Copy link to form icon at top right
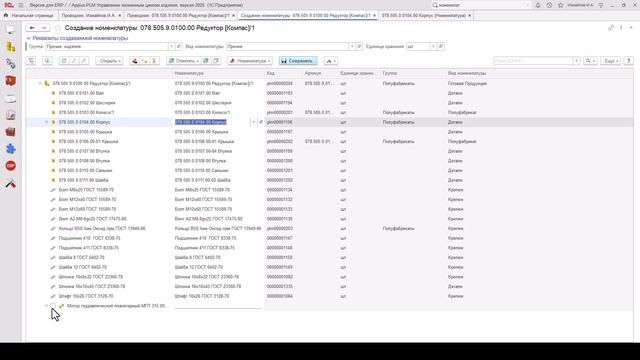This screenshot has width=640, height=360. click(611, 28)
